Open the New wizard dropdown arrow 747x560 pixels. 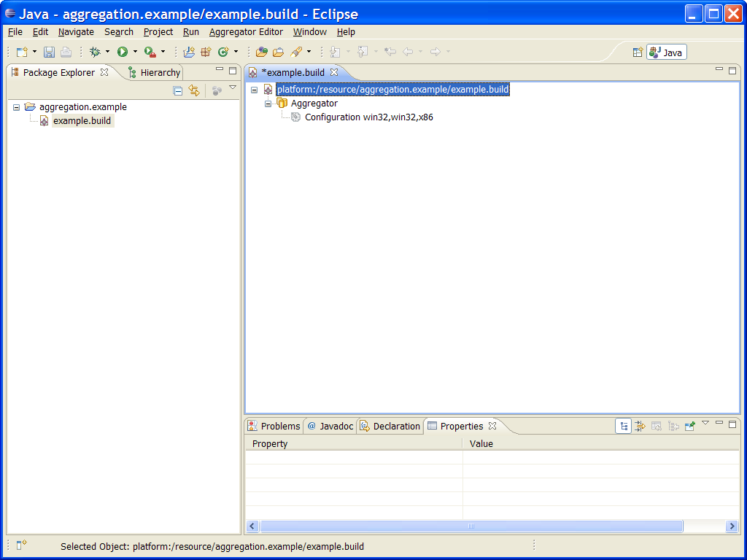(x=34, y=52)
